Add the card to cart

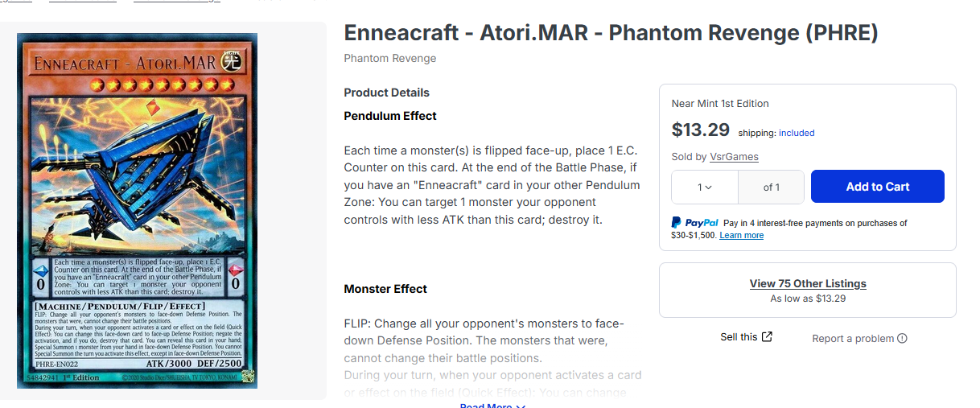pos(877,187)
